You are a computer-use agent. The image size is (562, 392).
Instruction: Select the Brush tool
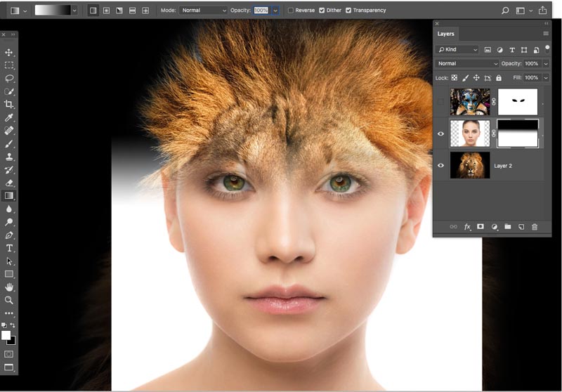pos(9,144)
